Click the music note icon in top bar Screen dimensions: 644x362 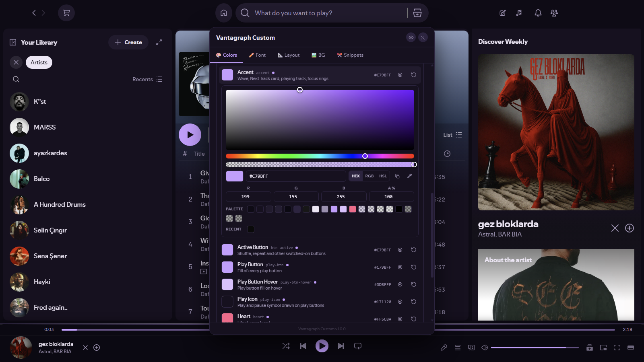pos(519,13)
